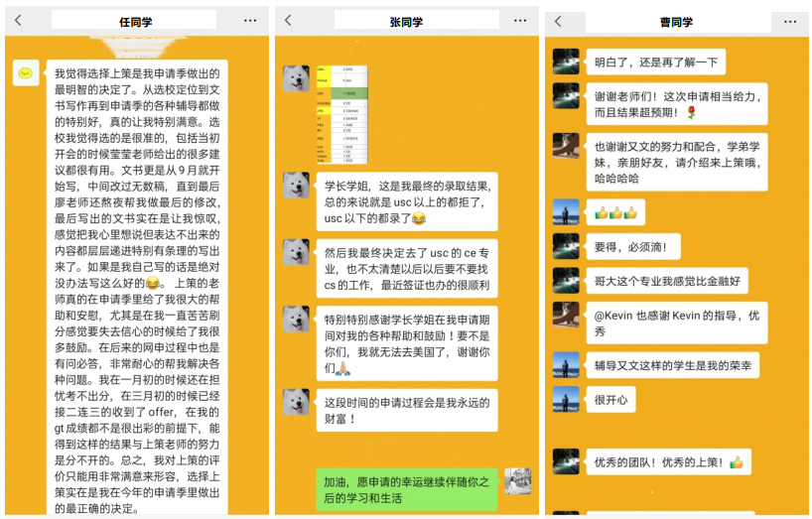Open the three-dot menu in 张同学 chat
Viewport: 812px width, 519px height.
(x=520, y=20)
